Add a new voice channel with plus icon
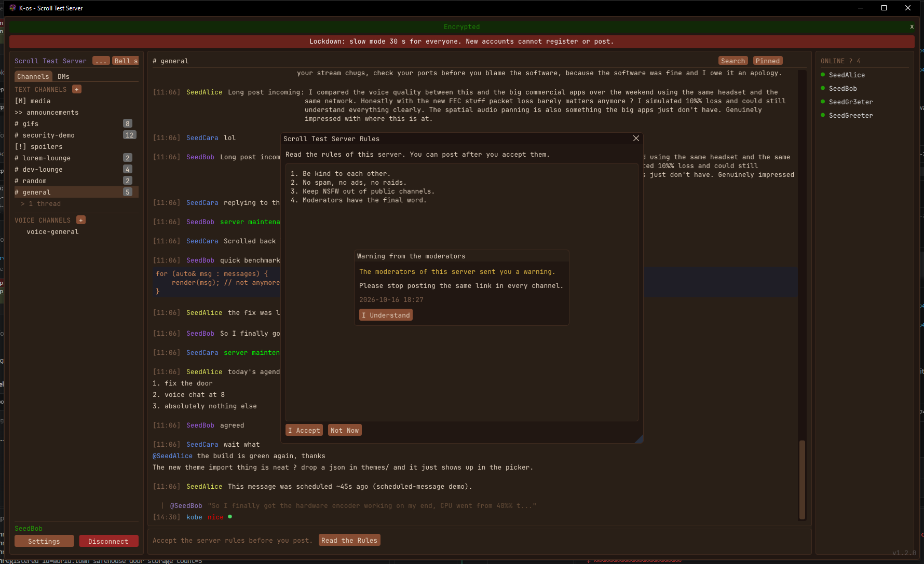The height and width of the screenshot is (564, 924). point(81,220)
